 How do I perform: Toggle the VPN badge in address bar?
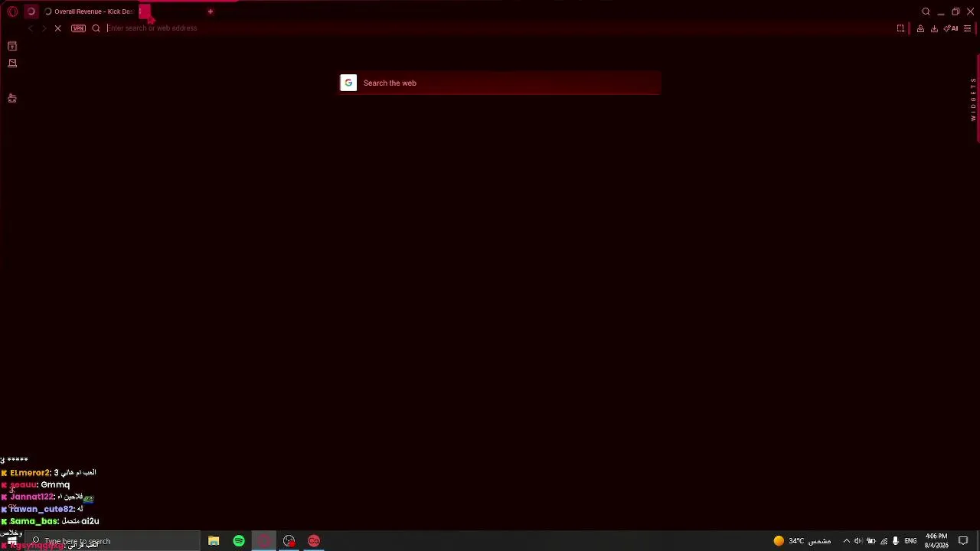tap(78, 28)
